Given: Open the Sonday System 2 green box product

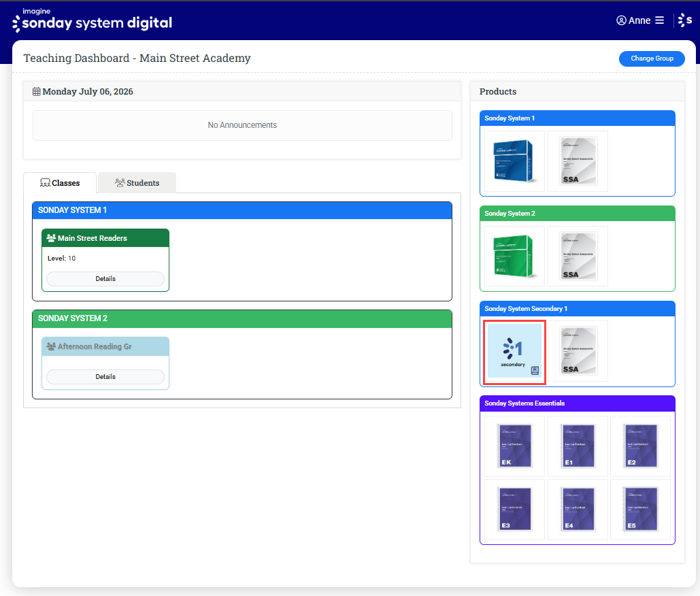Looking at the screenshot, I should 514,256.
